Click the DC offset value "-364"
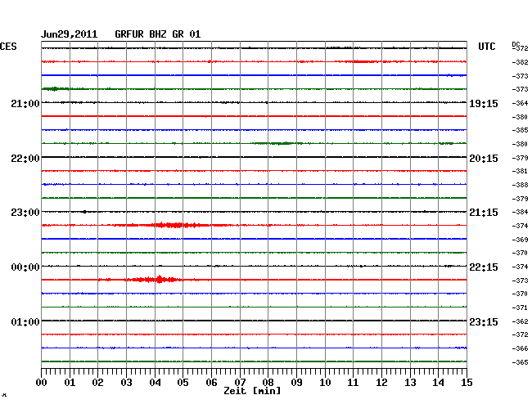This screenshot has height=404, width=532. coord(520,103)
